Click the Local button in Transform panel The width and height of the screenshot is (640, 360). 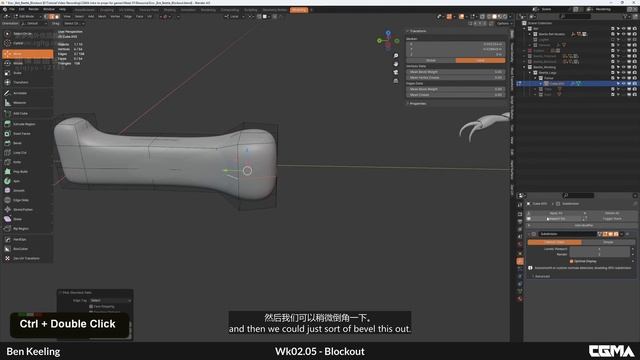tap(480, 60)
